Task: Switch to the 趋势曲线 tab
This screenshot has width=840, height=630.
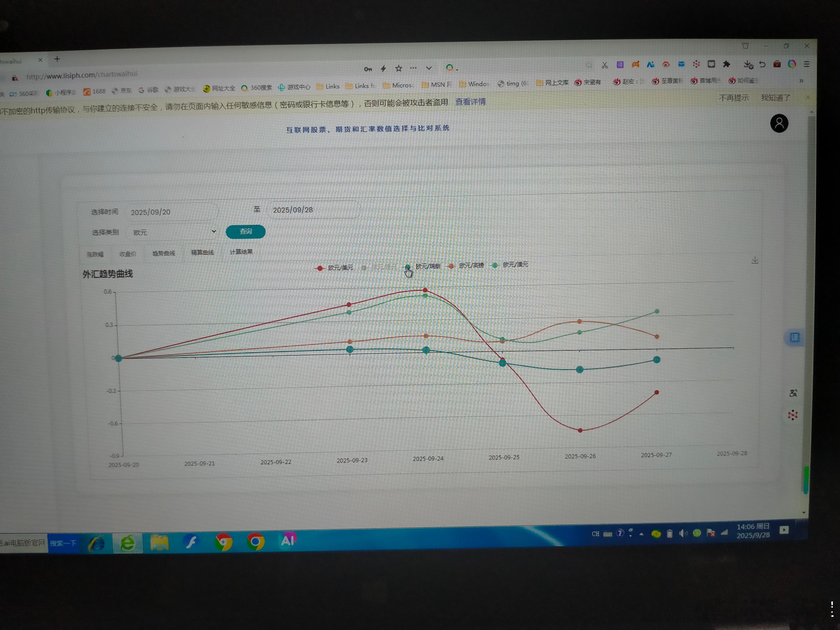Action: 164,253
